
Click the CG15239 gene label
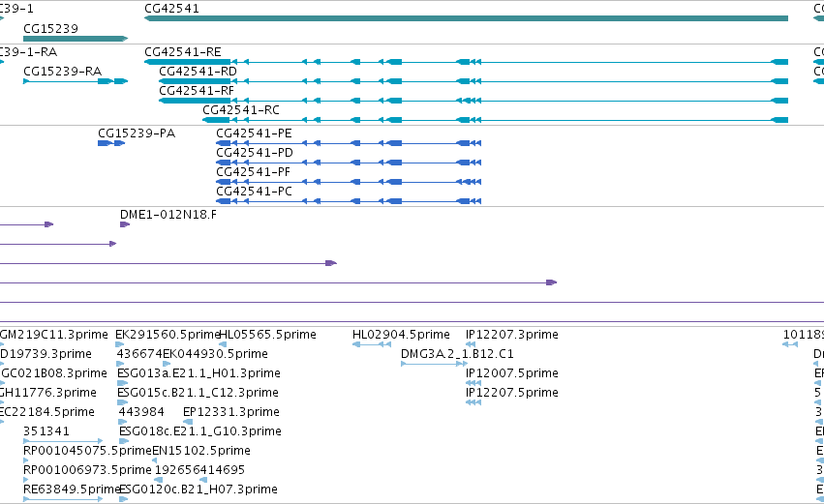click(51, 28)
